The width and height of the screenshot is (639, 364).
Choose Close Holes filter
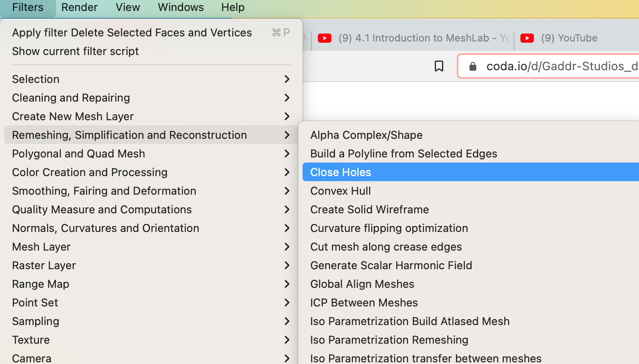click(341, 172)
